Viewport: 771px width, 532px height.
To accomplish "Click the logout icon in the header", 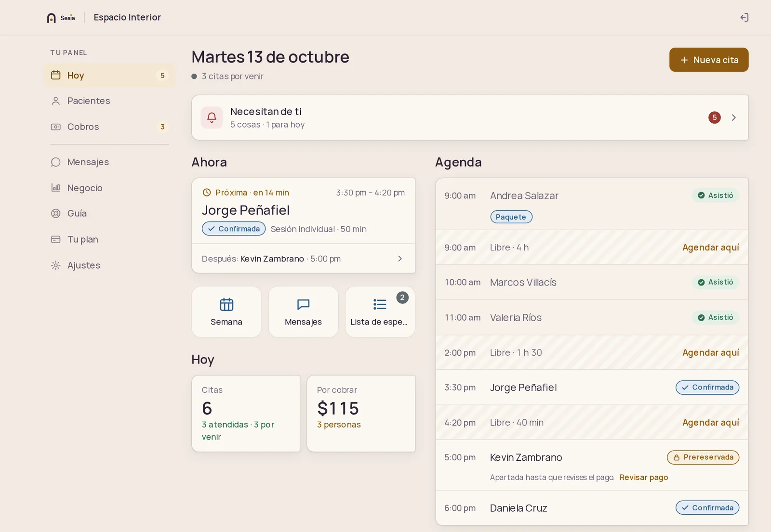I will 744,17.
